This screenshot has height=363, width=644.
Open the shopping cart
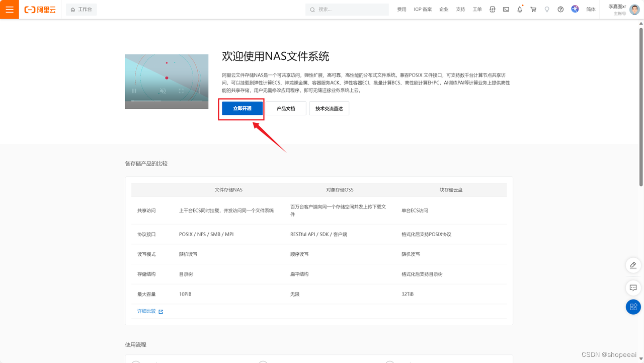point(533,10)
